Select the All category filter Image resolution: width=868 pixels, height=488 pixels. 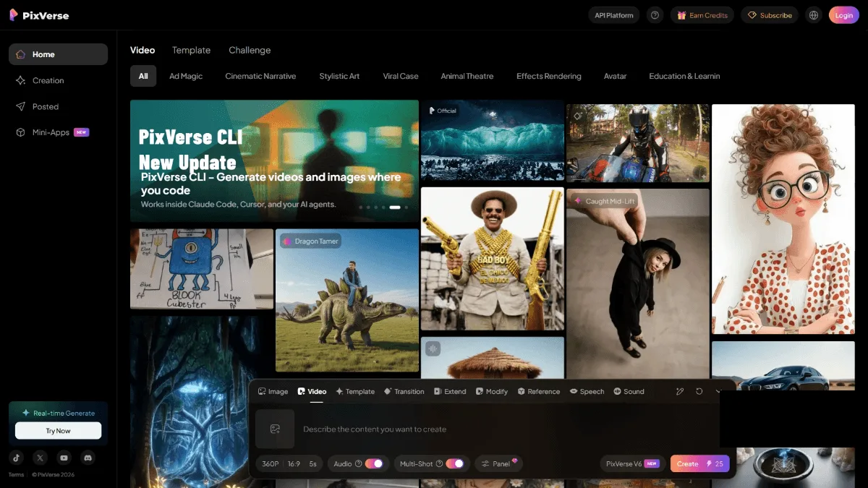tap(143, 76)
